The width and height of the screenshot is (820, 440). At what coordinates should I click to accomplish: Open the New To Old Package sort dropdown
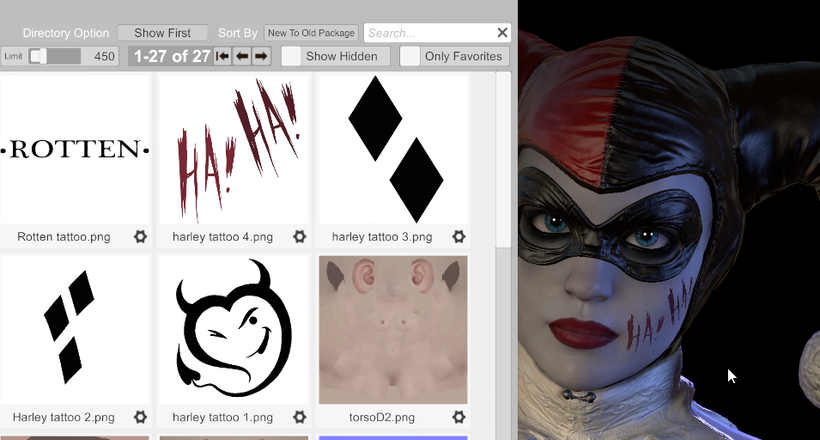tap(311, 33)
